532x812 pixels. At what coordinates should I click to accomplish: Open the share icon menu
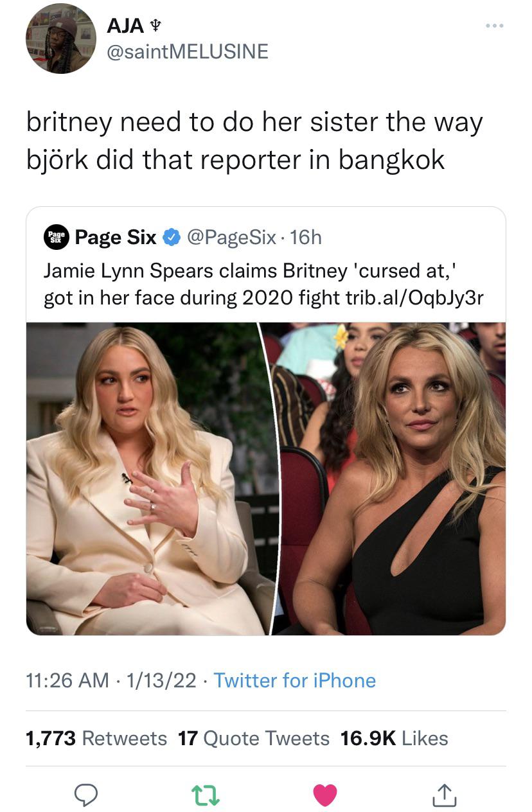click(444, 795)
